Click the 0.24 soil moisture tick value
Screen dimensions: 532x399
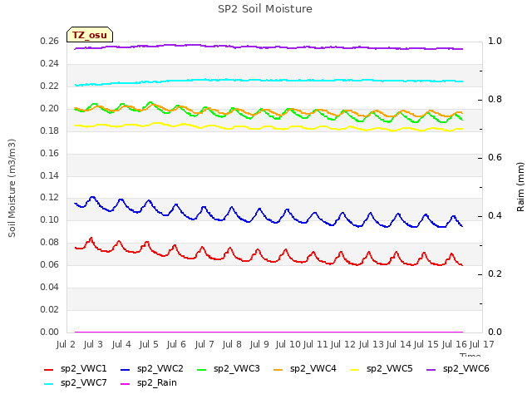(50, 64)
